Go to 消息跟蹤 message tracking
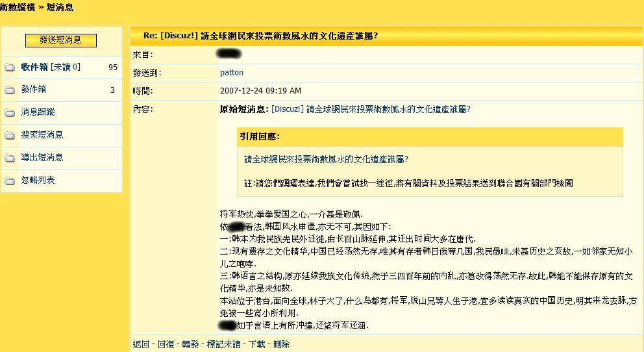644x352 pixels. [x=38, y=112]
